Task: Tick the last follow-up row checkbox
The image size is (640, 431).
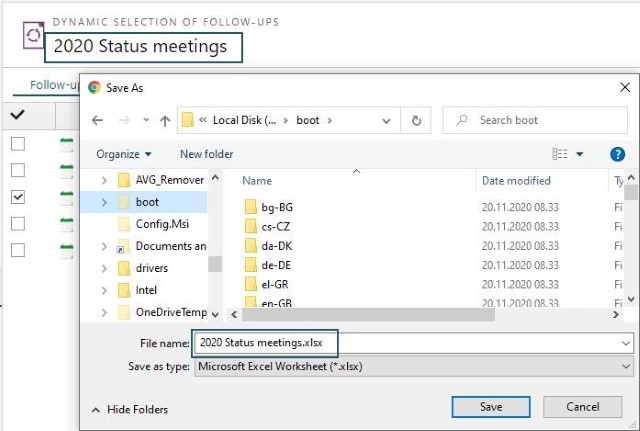Action: click(x=18, y=250)
